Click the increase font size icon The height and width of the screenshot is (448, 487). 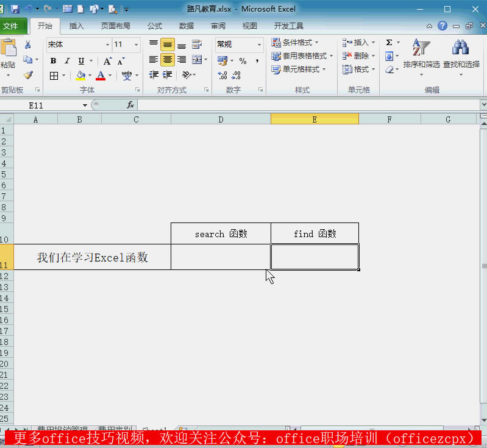pos(107,61)
